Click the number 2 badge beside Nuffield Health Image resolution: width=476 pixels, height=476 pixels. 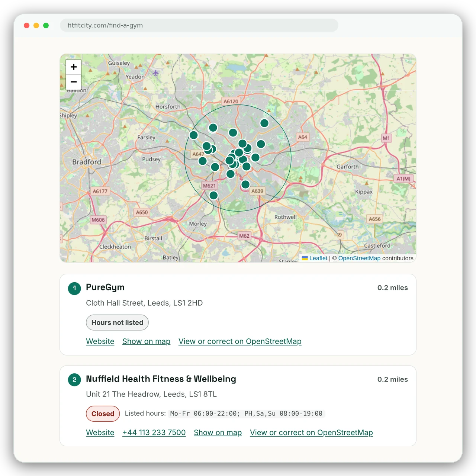click(x=74, y=380)
